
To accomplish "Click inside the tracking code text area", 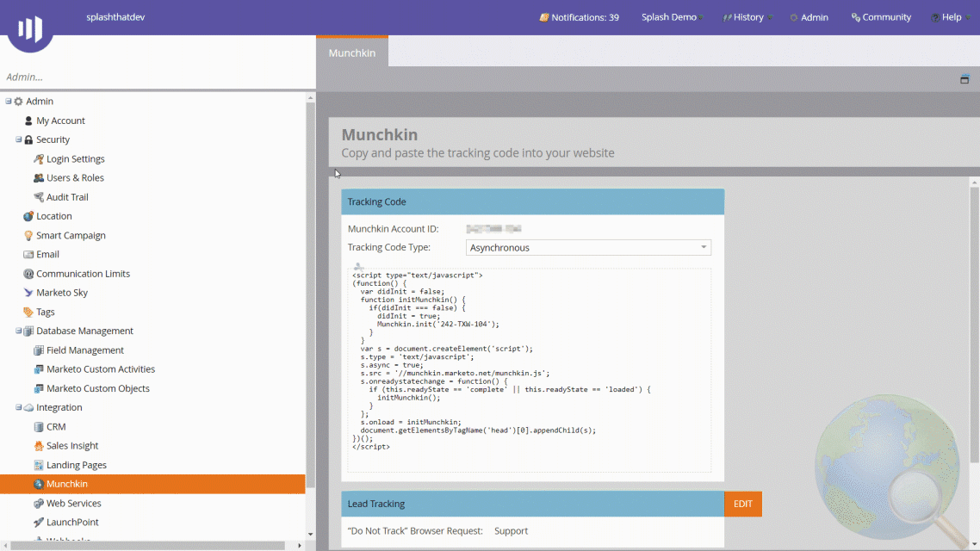I will click(x=530, y=370).
